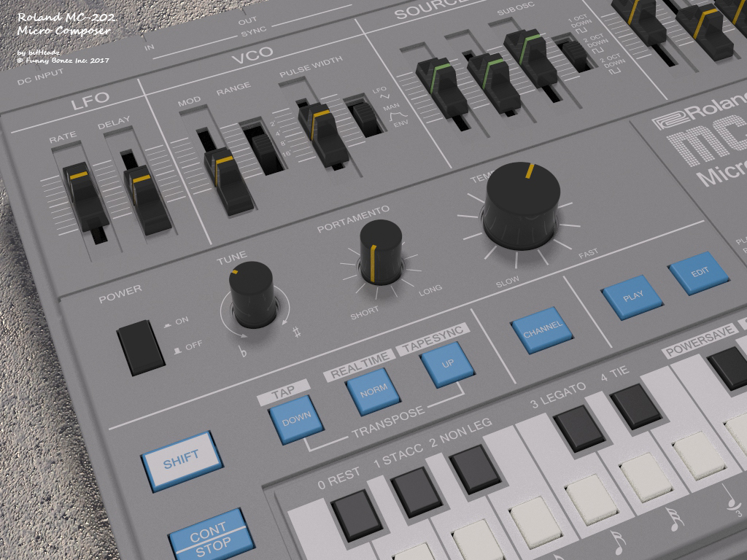747x560 pixels.
Task: Flip the POWER rocker switch
Action: pos(141,347)
